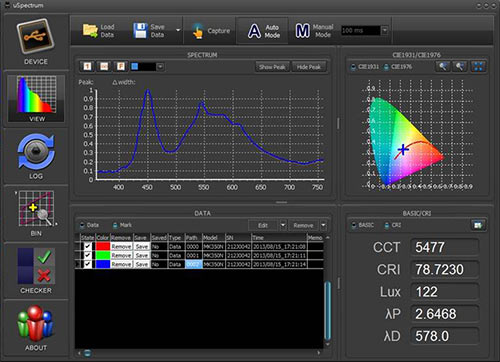The height and width of the screenshot is (362, 500).
Task: Click the blue cross marker on CIE diagram
Action: click(x=403, y=150)
